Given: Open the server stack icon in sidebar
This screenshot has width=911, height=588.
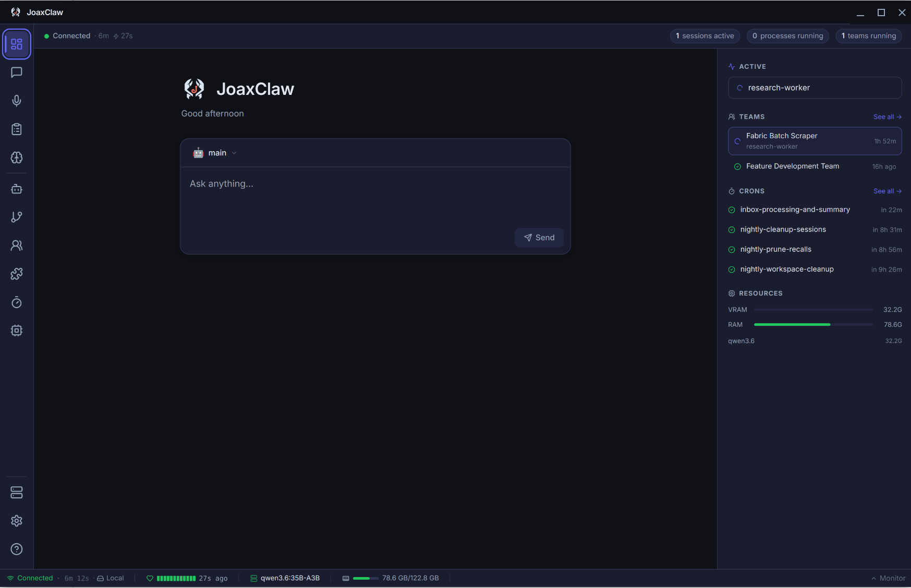Looking at the screenshot, I should [x=17, y=493].
